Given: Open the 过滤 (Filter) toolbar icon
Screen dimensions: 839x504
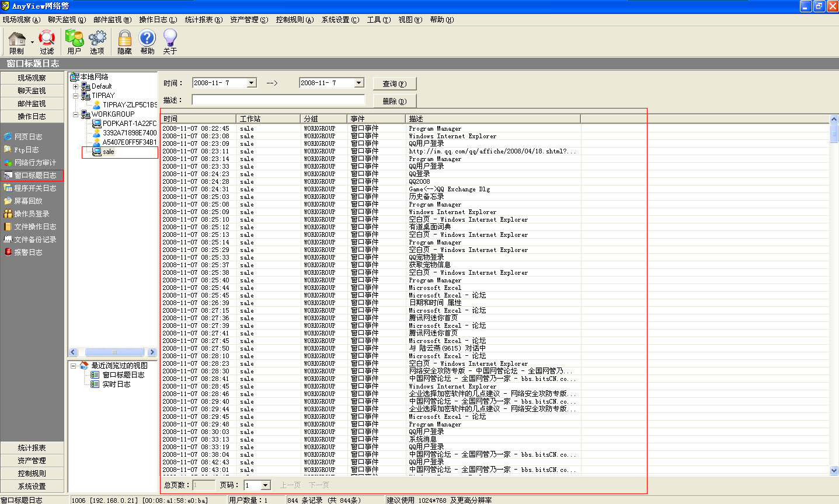Looking at the screenshot, I should click(x=47, y=41).
